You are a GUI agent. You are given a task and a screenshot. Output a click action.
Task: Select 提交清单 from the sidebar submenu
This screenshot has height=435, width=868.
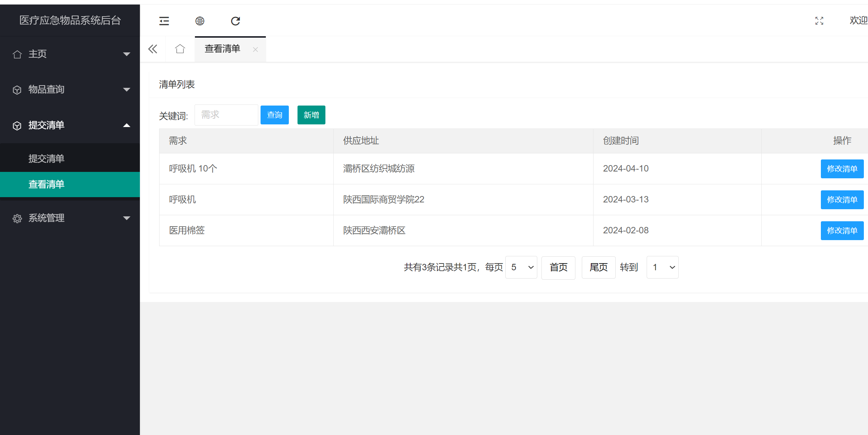pyautogui.click(x=46, y=158)
